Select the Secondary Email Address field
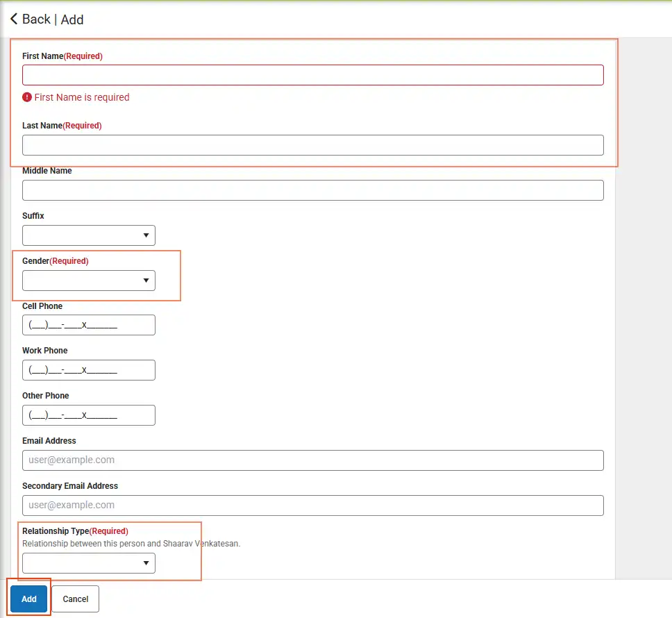Image resolution: width=672 pixels, height=618 pixels. [313, 506]
